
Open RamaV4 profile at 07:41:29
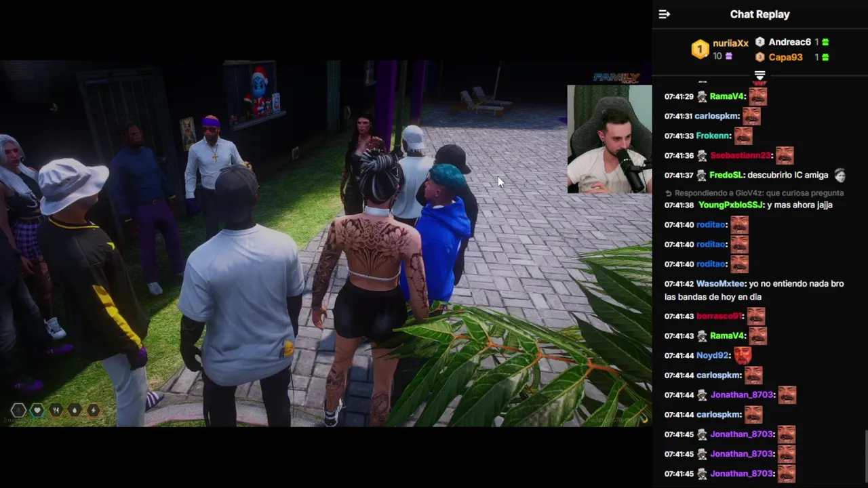728,96
